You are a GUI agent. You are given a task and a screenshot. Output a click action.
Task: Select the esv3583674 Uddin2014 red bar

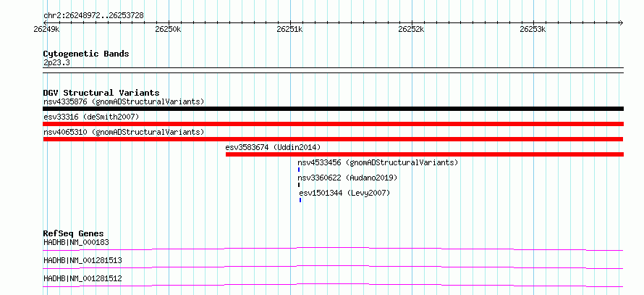pyautogui.click(x=424, y=154)
